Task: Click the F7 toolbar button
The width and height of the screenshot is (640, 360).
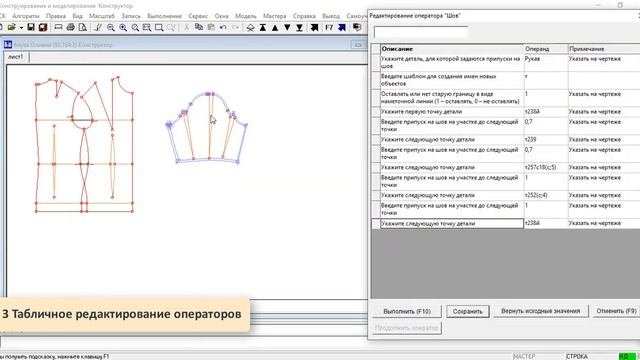Action: tap(329, 27)
